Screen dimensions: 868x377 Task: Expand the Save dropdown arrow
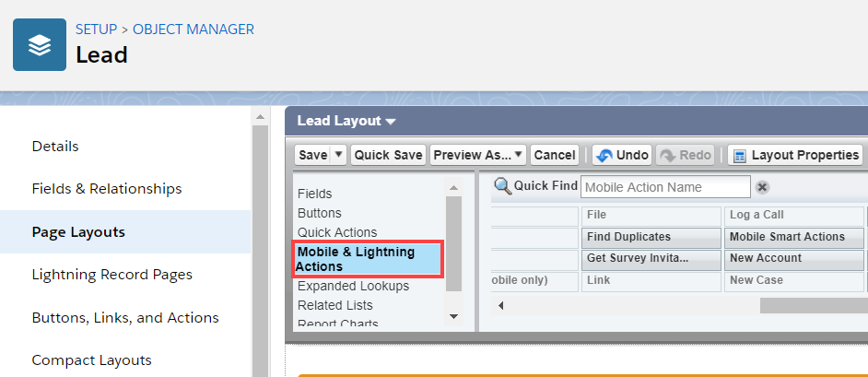(338, 155)
